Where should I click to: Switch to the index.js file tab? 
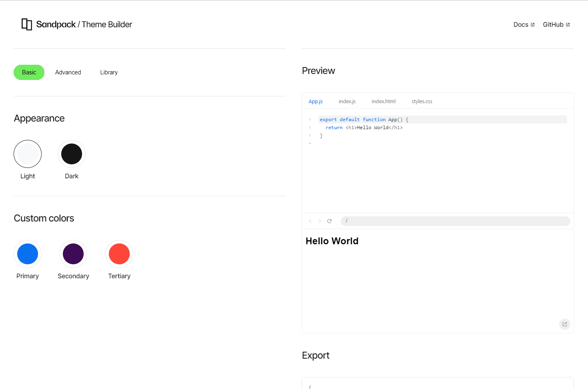pos(347,101)
